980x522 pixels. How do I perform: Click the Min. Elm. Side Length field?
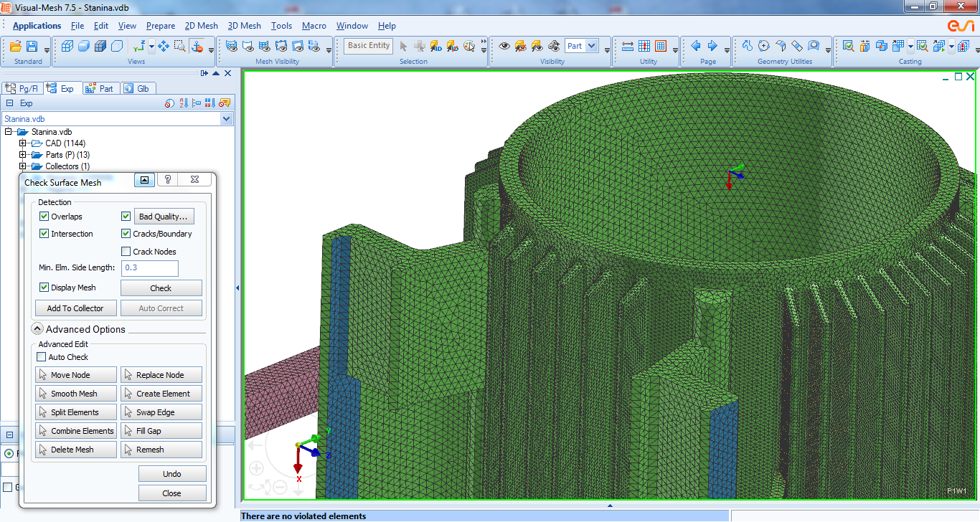pyautogui.click(x=150, y=268)
